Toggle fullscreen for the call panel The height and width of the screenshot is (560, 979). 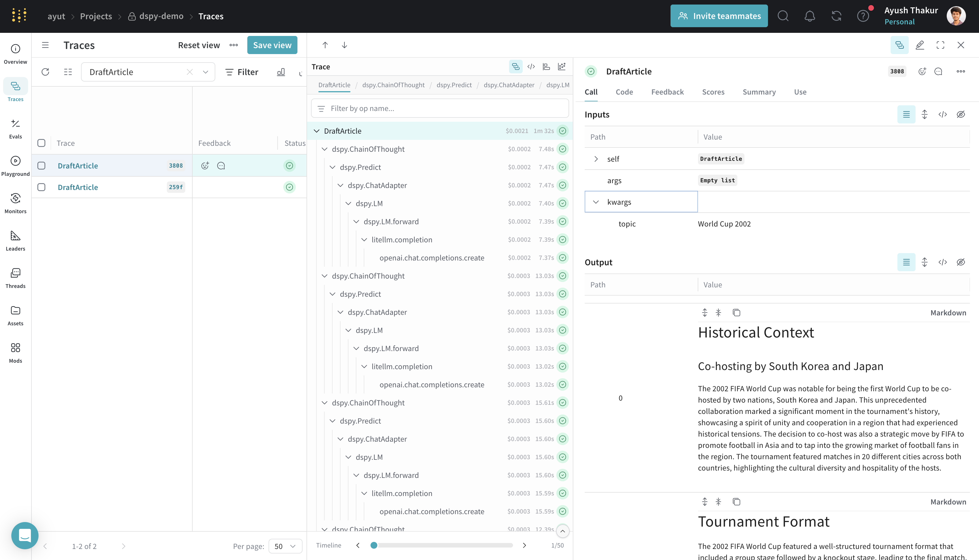pyautogui.click(x=940, y=45)
